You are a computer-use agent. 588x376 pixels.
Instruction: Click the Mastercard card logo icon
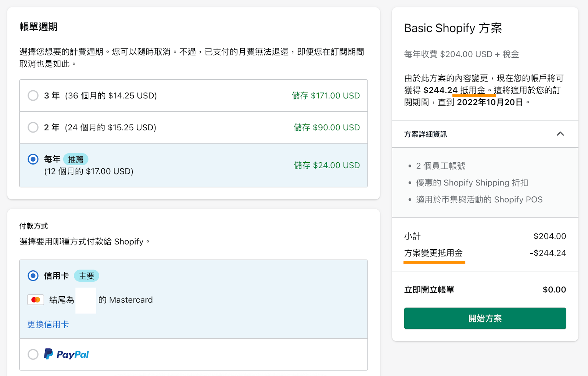[36, 300]
